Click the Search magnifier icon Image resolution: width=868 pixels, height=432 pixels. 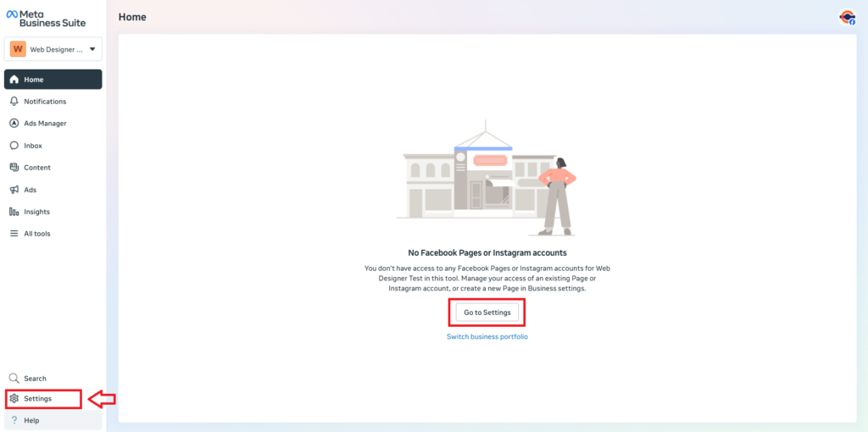point(15,379)
